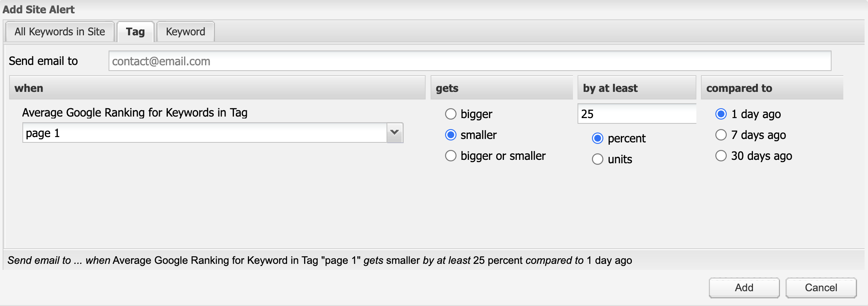Screen dimensions: 868x306
Task: Focus the "by at least" value field
Action: point(636,114)
